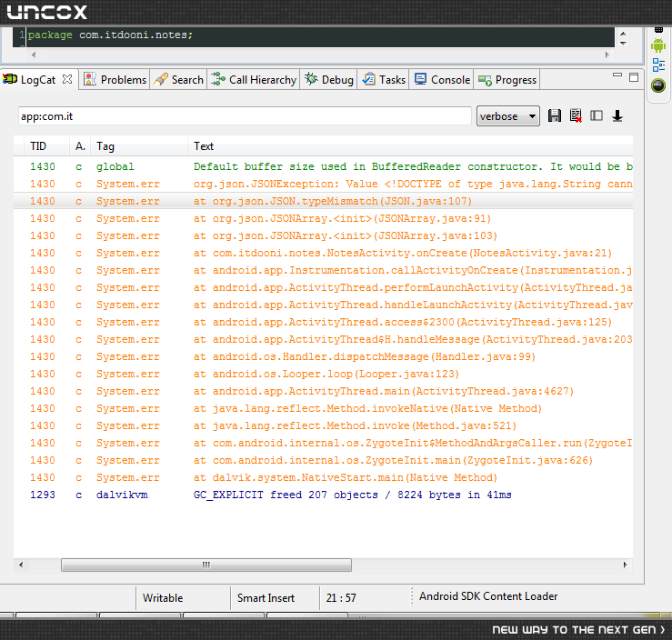The width and height of the screenshot is (672, 640).
Task: Click the log horizontal scrollbar thumb
Action: [x=206, y=565]
